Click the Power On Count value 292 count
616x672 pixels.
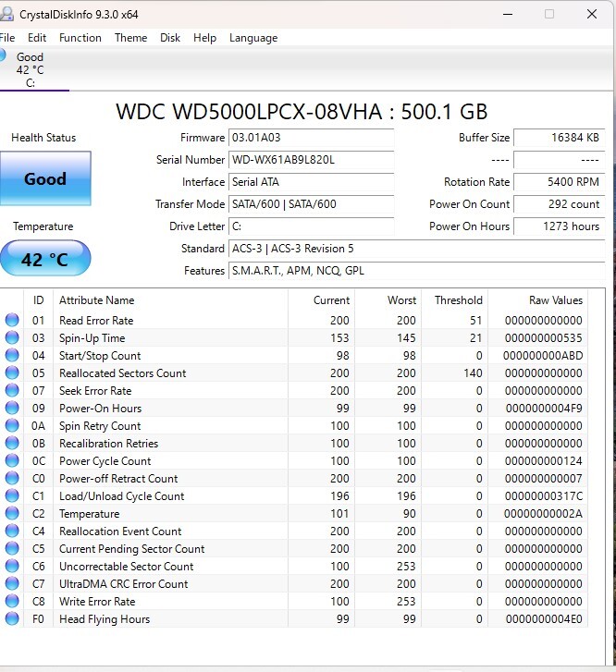click(x=559, y=204)
